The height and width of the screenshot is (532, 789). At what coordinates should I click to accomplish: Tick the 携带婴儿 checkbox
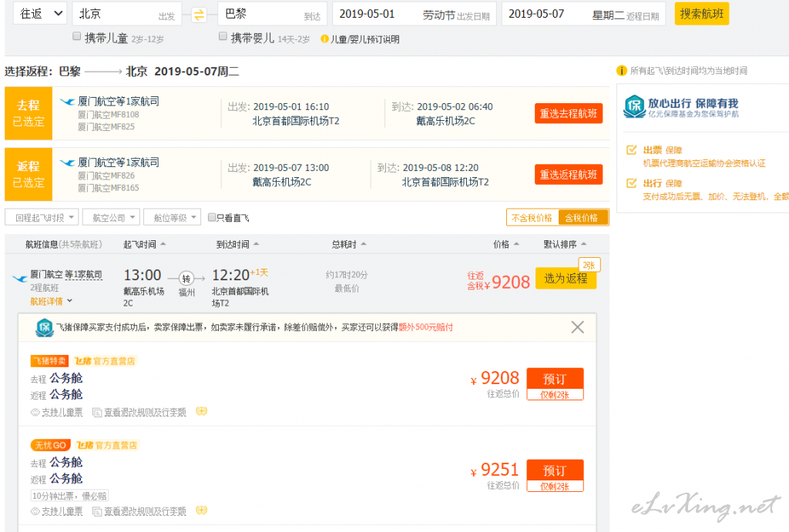223,36
